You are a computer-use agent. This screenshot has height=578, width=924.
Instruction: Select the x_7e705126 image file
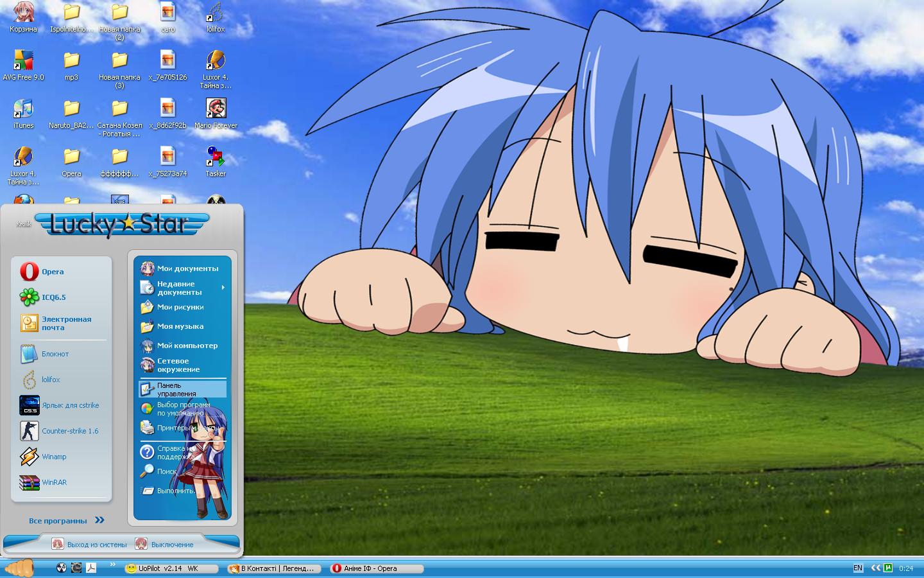tap(167, 65)
